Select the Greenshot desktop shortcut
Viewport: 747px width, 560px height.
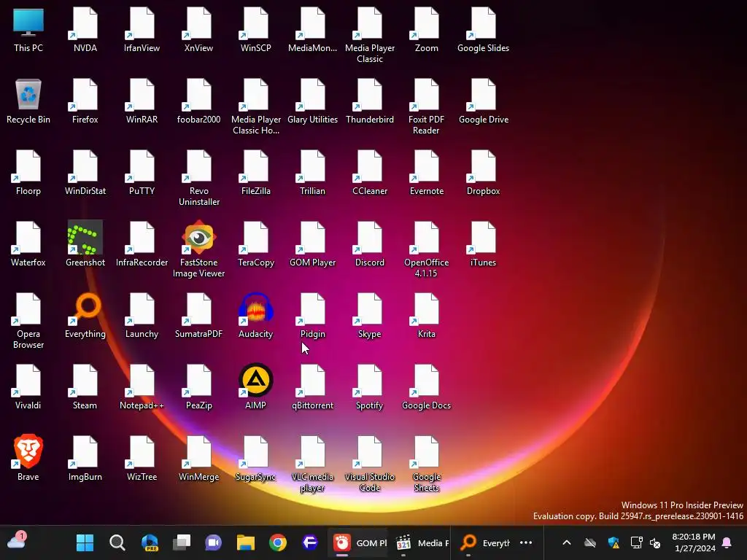coord(85,244)
